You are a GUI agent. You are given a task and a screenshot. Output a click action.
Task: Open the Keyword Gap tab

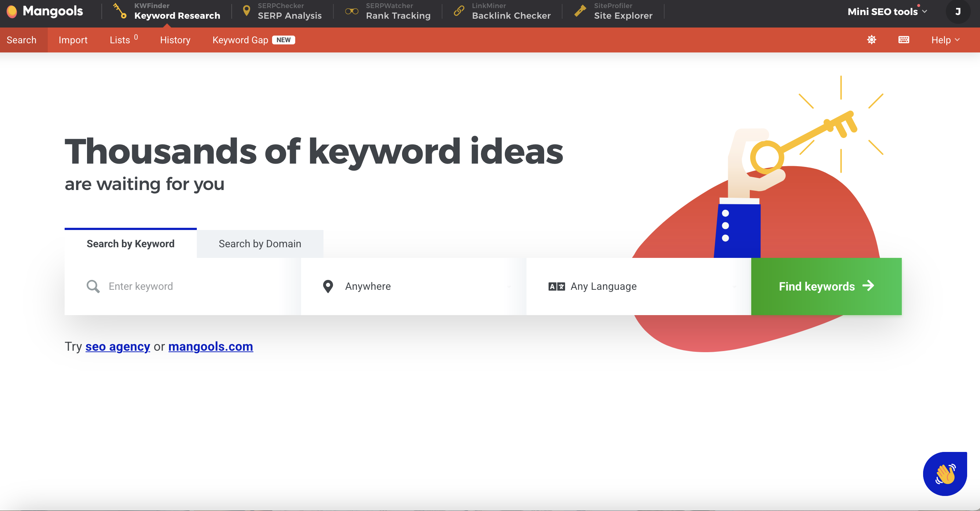(254, 40)
